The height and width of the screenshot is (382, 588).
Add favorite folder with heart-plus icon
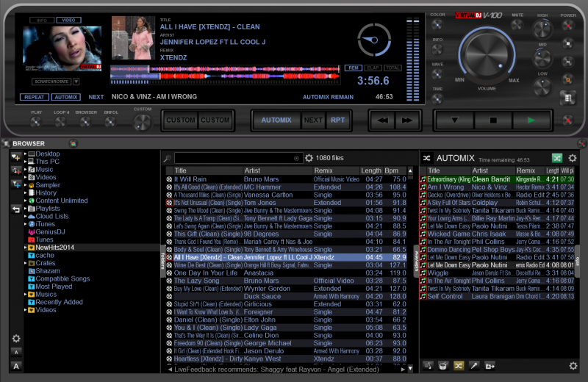click(15, 156)
